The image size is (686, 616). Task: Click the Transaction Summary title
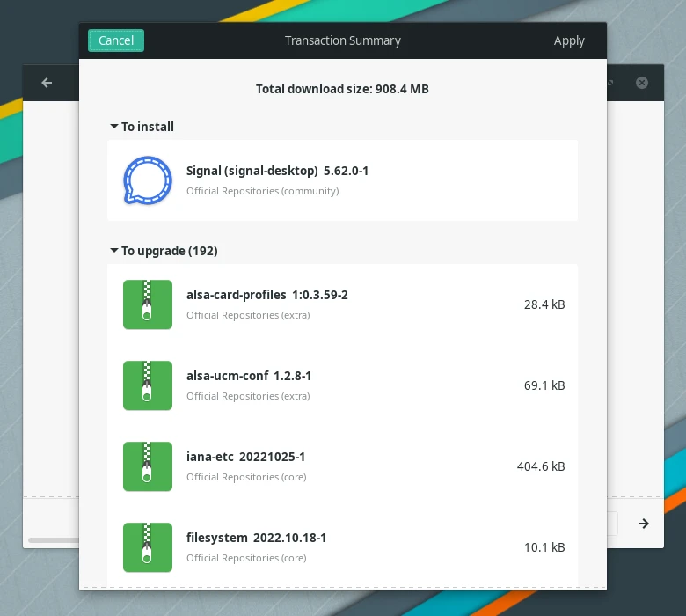343,40
